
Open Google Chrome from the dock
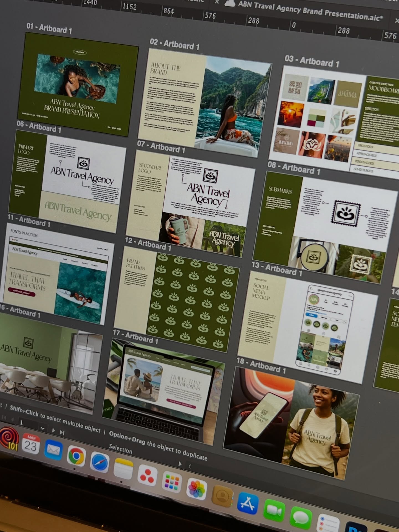[x=76, y=456]
